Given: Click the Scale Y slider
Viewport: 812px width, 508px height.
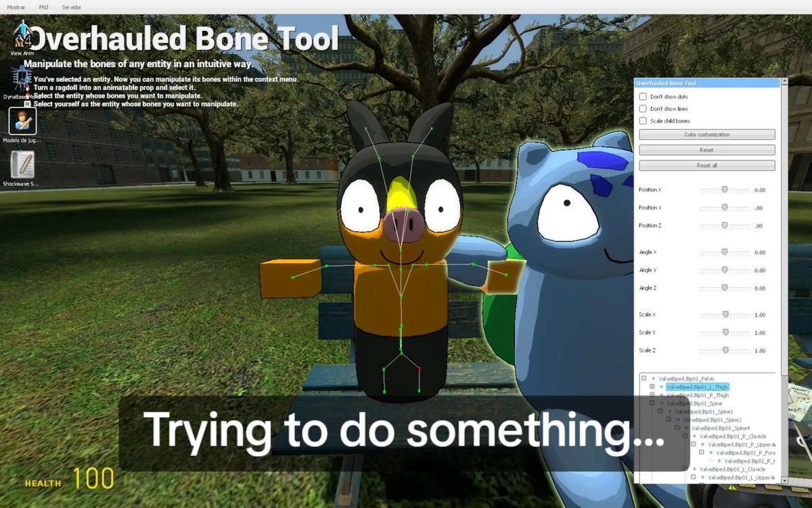Looking at the screenshot, I should click(x=724, y=333).
